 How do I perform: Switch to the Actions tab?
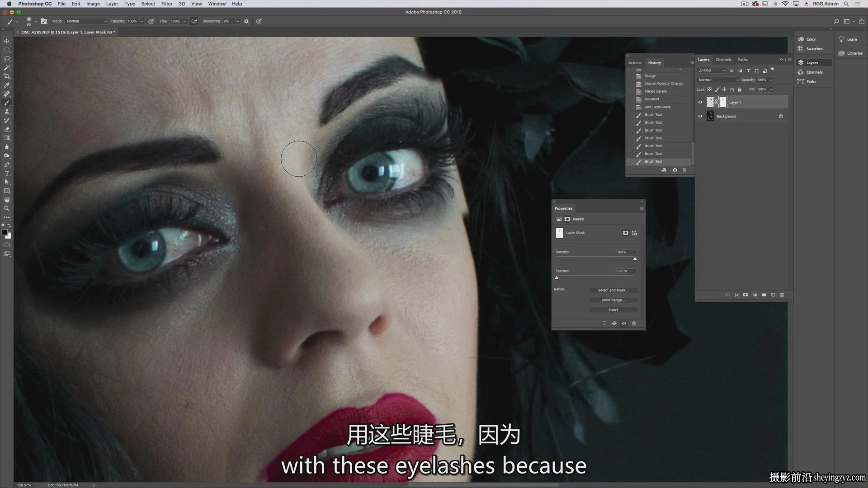[x=635, y=63]
